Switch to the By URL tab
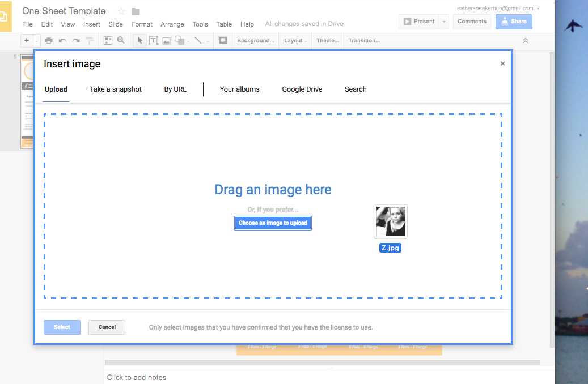 (x=175, y=89)
